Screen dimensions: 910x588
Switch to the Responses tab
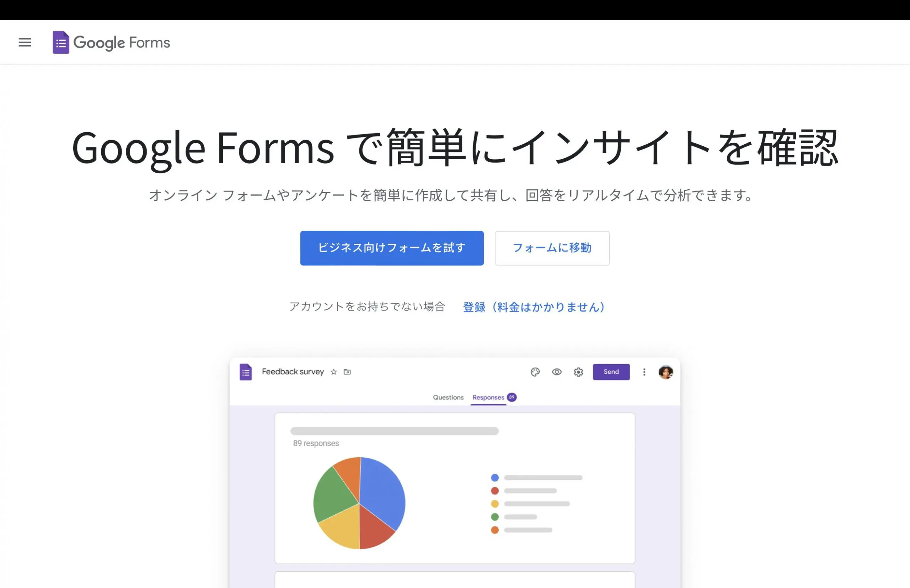coord(488,398)
